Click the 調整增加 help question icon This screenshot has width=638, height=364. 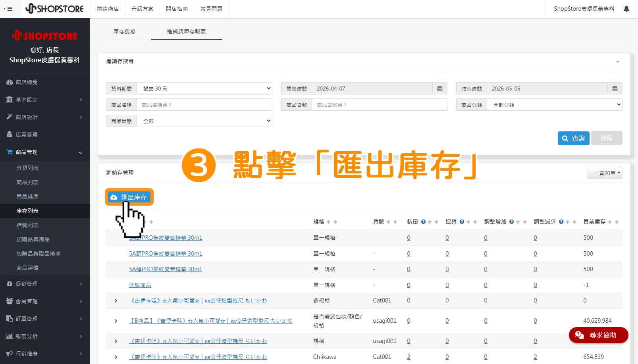[x=511, y=222]
